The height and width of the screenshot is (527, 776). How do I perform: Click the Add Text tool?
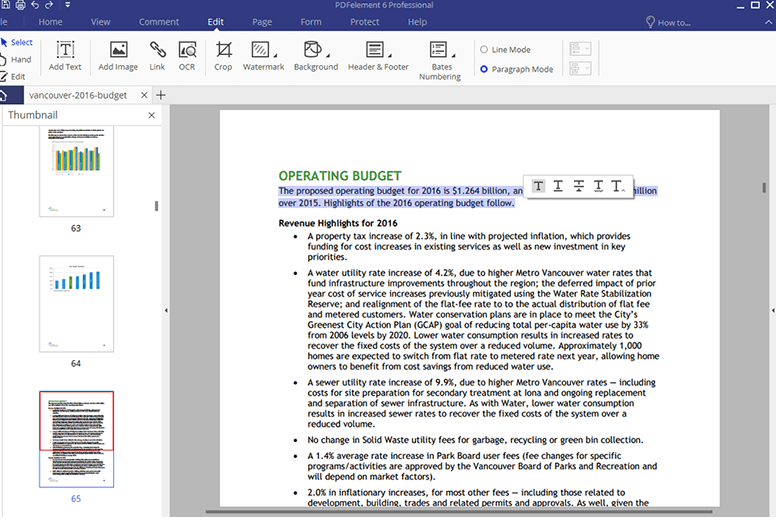point(65,56)
